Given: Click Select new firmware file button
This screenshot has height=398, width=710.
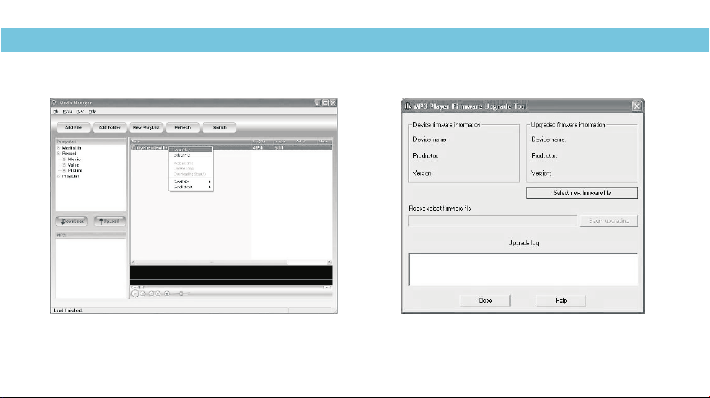Looking at the screenshot, I should [x=582, y=193].
